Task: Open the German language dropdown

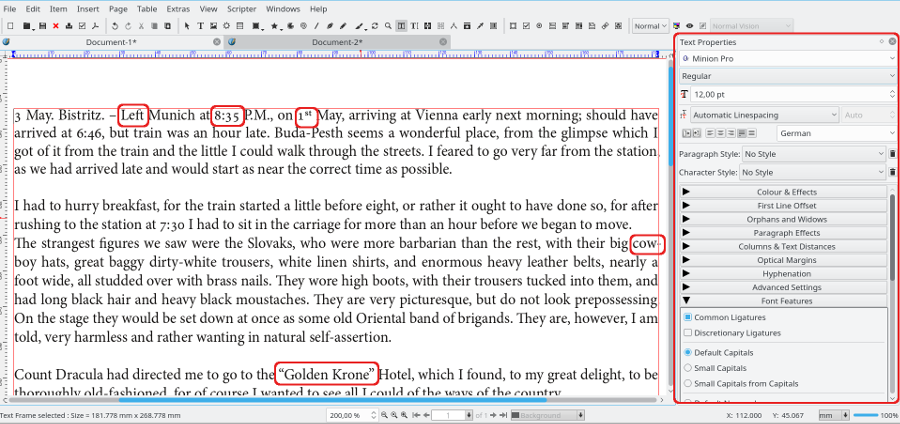Action: click(837, 133)
